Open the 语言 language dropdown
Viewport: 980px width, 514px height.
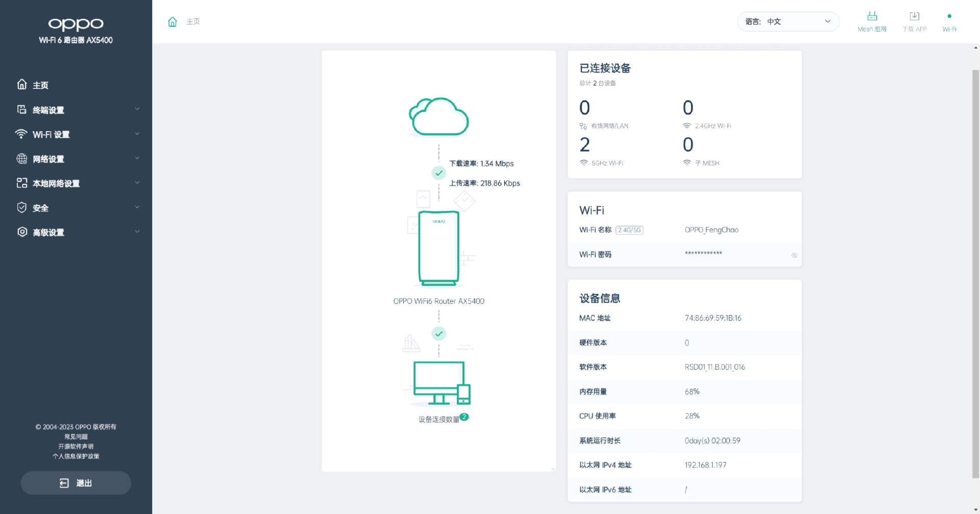point(788,22)
